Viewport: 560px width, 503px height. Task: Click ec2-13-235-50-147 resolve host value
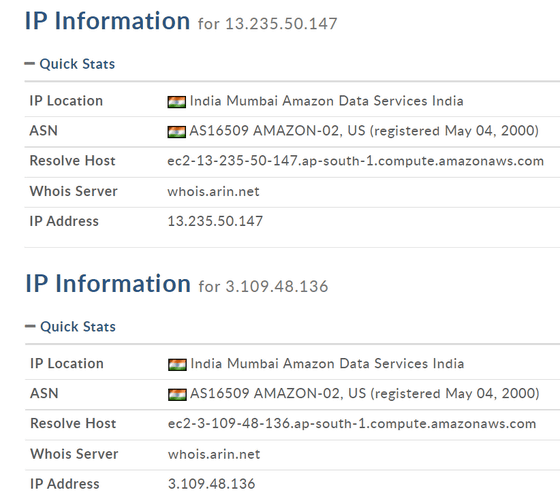(x=355, y=161)
